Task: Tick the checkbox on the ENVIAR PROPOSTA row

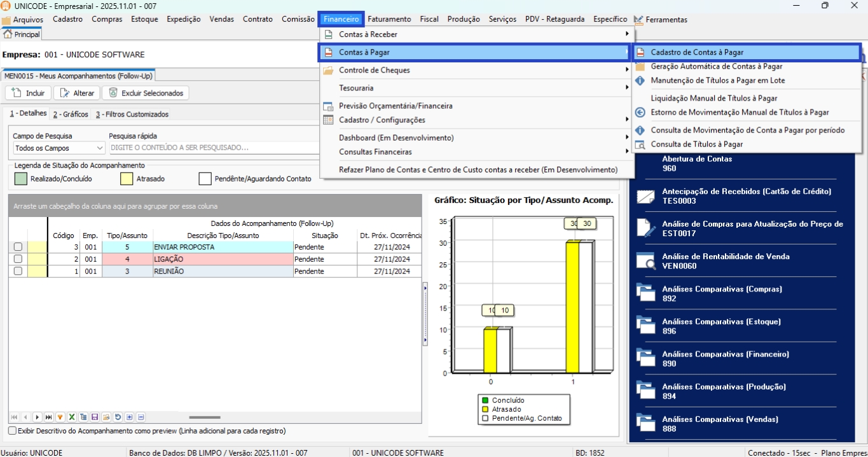Action: 18,247
